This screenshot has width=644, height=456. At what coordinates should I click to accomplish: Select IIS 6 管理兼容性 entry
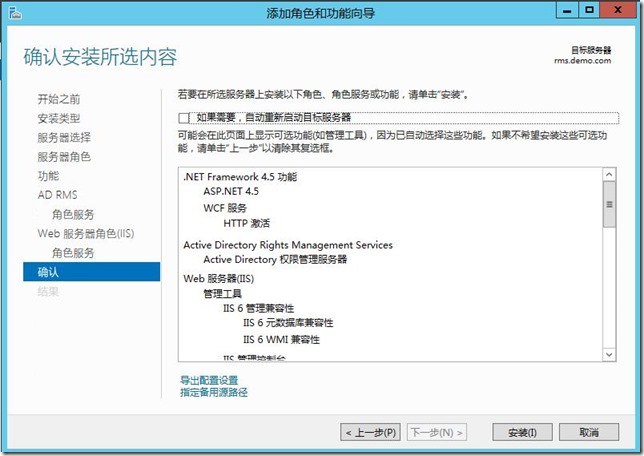(258, 308)
